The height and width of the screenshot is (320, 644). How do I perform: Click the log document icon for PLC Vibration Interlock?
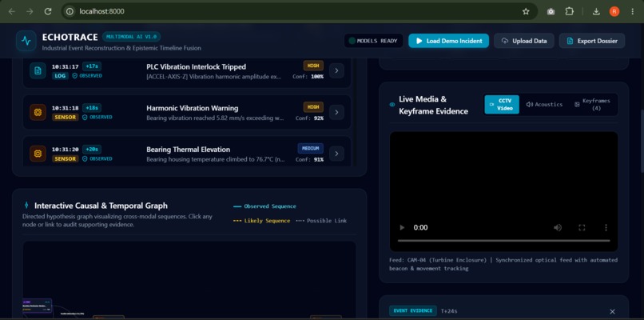tap(38, 70)
